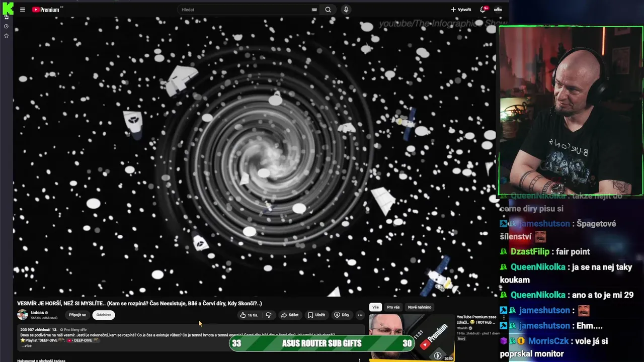Open options for recommended Premium video

504,318
